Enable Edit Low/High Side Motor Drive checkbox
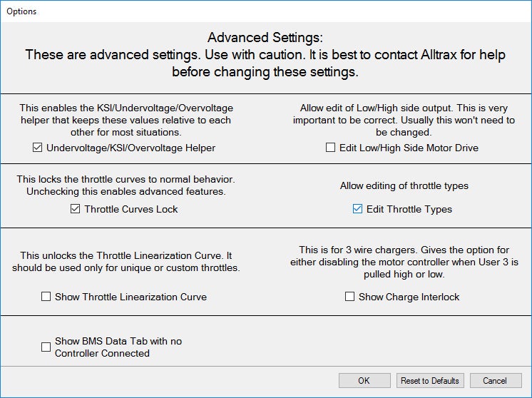The image size is (532, 398). pos(330,148)
